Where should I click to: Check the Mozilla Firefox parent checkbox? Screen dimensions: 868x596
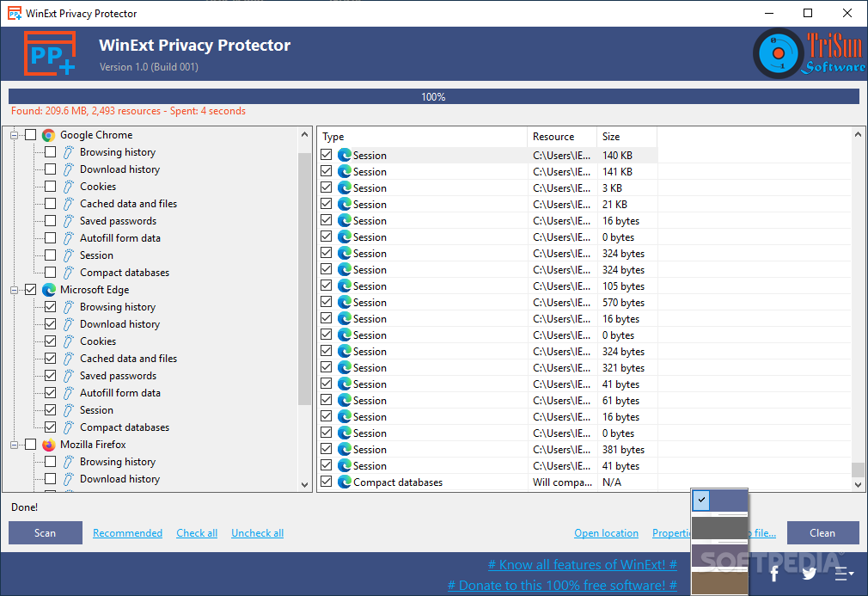[31, 445]
